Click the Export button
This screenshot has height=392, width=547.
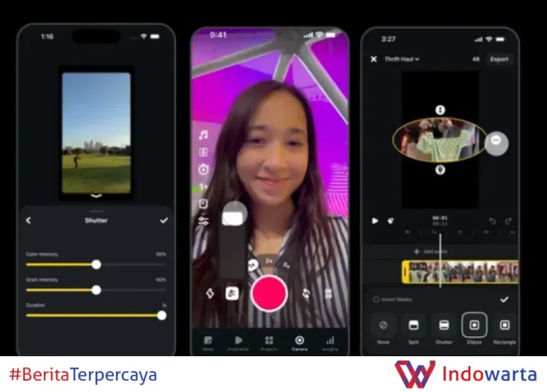499,59
